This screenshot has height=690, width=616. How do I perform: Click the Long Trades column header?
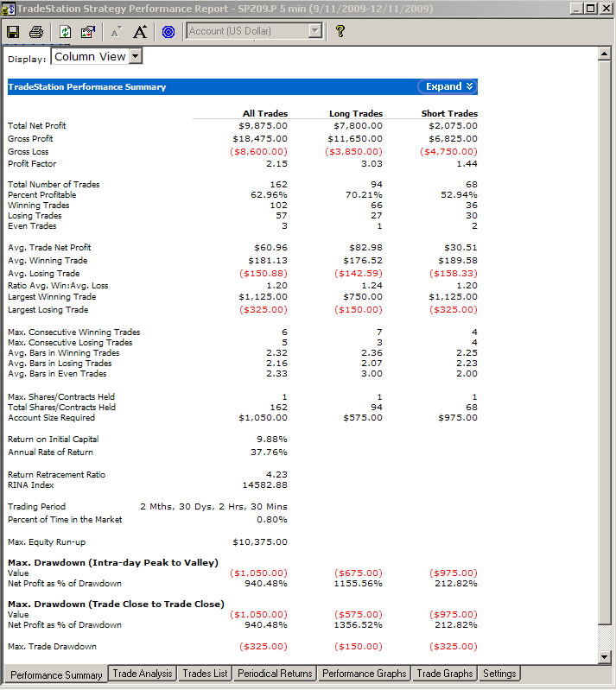pos(356,113)
